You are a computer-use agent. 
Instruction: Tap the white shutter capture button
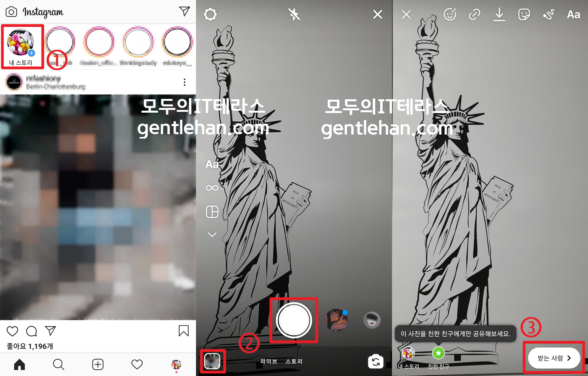point(294,320)
